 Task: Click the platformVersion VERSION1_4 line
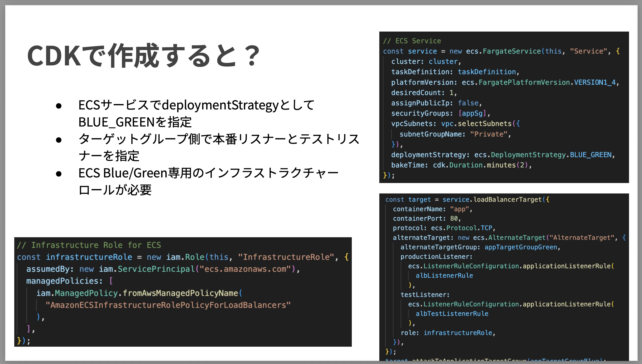[505, 82]
